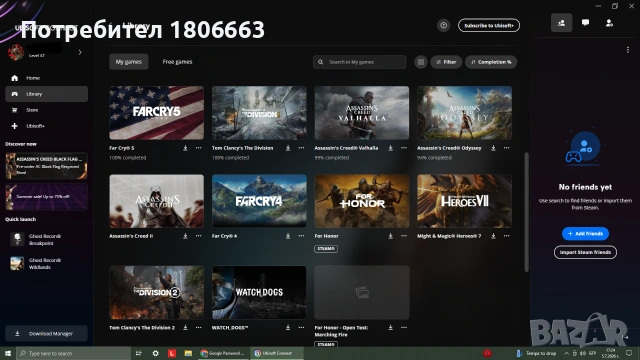640x360 pixels.
Task: Open more options for Assassin's Creed II
Action: pyautogui.click(x=198, y=236)
